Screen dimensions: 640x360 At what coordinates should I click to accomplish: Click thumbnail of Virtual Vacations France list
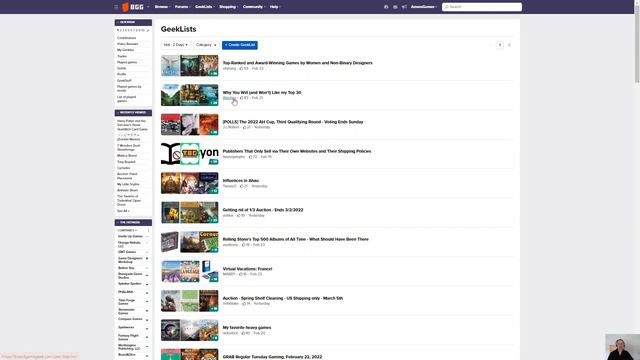coord(189,271)
